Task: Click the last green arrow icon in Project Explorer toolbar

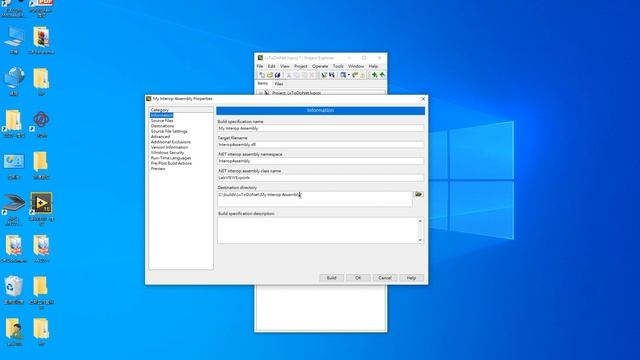Action: click(382, 75)
